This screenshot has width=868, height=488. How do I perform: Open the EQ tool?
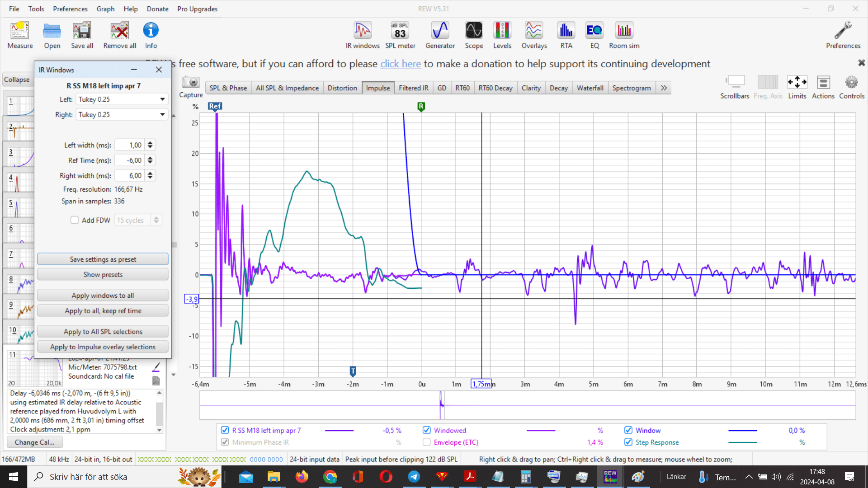click(594, 35)
